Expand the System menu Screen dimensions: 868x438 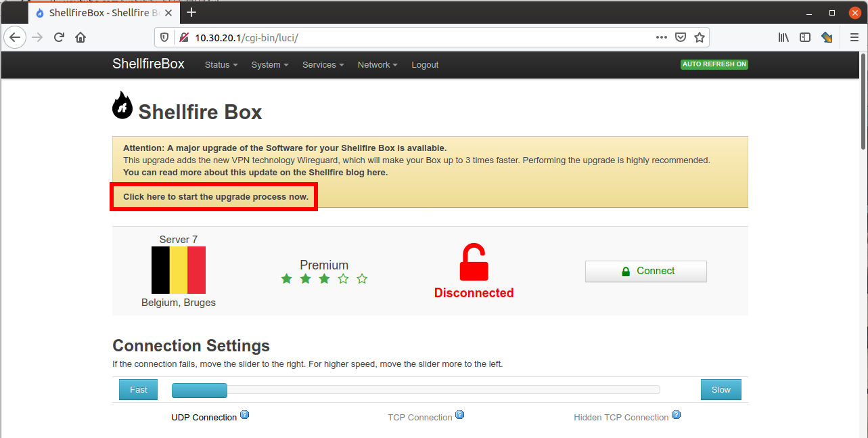click(x=270, y=65)
